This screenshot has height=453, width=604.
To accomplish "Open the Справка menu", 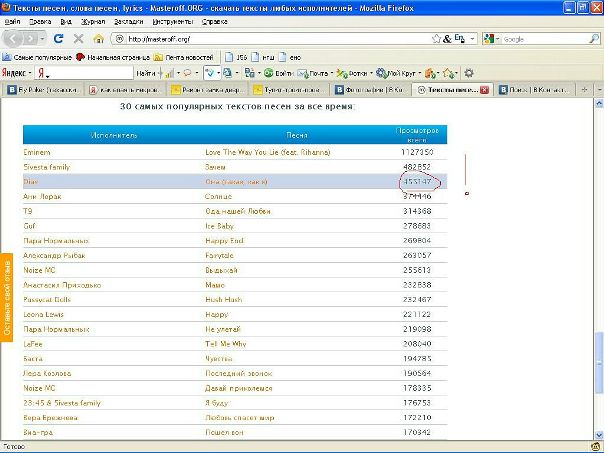I will click(215, 22).
